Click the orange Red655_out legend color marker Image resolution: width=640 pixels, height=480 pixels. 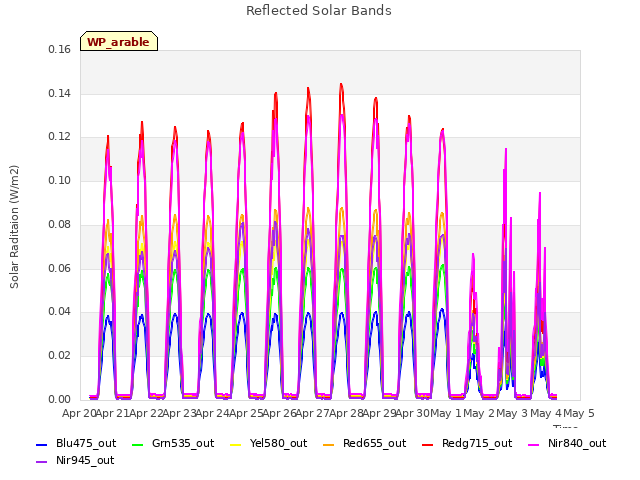pos(329,444)
